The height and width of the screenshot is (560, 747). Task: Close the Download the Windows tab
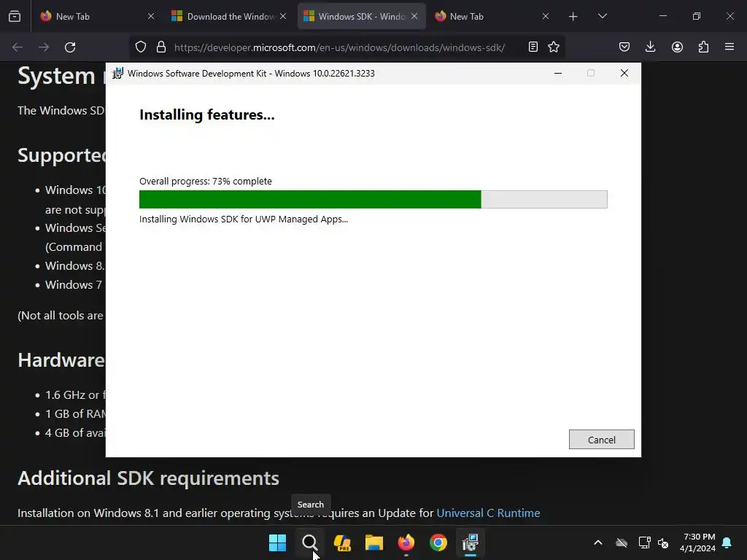(283, 16)
